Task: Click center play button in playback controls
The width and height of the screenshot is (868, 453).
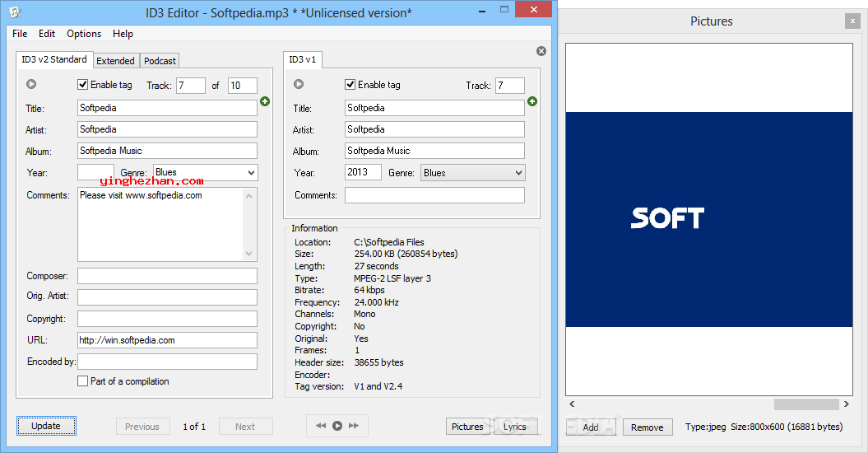Action: [x=337, y=426]
